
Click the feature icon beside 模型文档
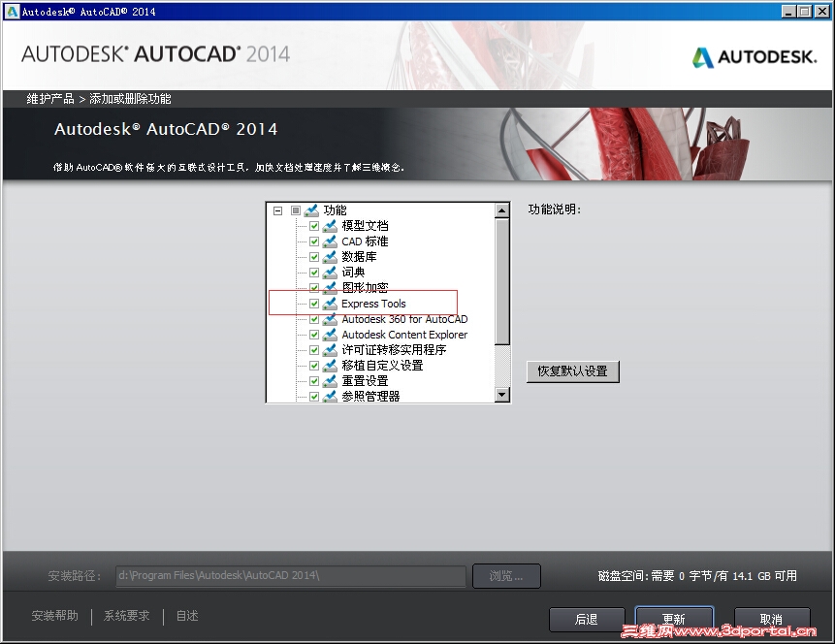330,226
